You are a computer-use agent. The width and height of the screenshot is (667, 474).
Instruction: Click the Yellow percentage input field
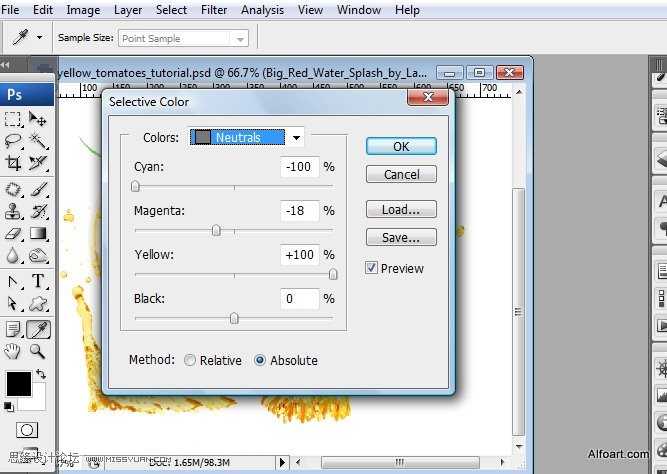tap(299, 254)
